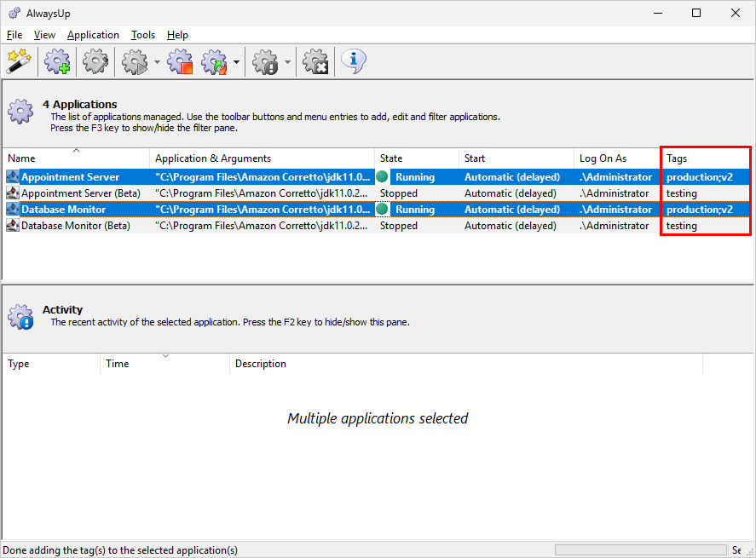
Task: Click the status bar message text
Action: [x=120, y=549]
